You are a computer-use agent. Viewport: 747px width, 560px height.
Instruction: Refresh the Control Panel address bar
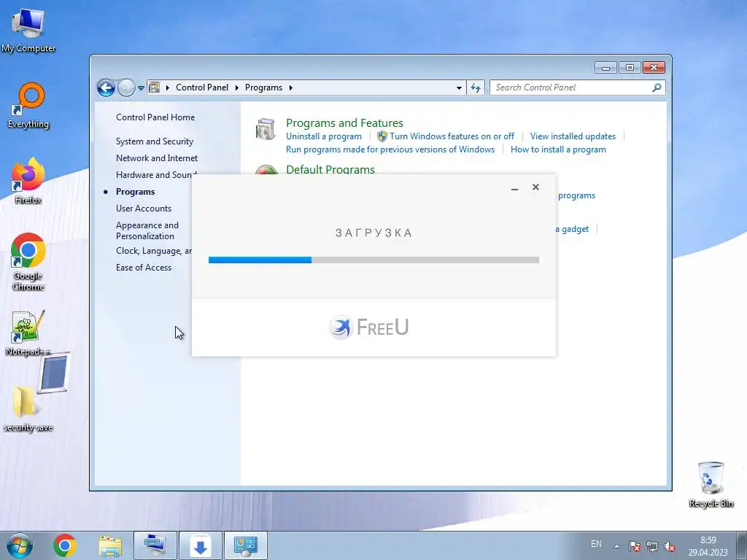click(476, 87)
